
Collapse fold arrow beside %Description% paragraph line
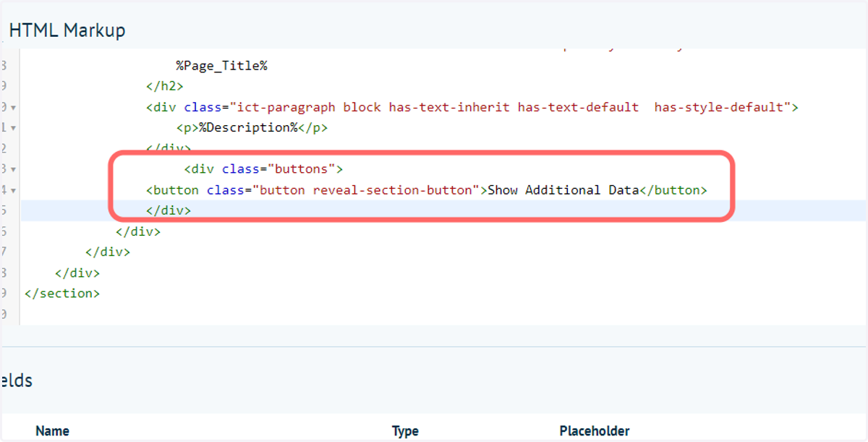(14, 128)
